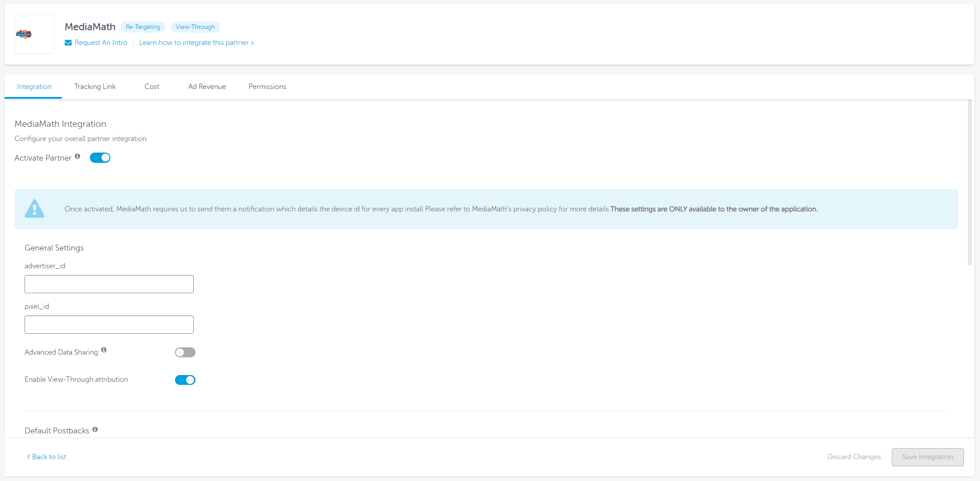Viewport: 980px width, 481px height.
Task: Click the Default Postbacks heading text
Action: tap(57, 431)
